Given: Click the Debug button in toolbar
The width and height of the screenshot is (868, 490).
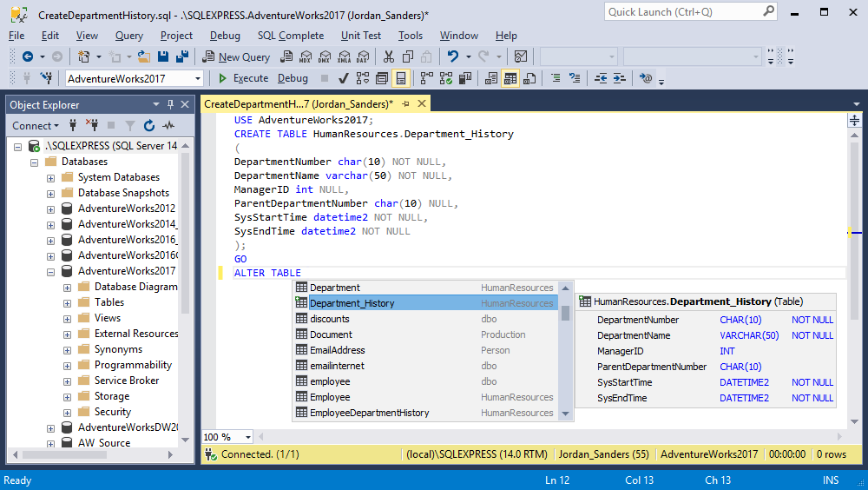Looking at the screenshot, I should [x=293, y=78].
